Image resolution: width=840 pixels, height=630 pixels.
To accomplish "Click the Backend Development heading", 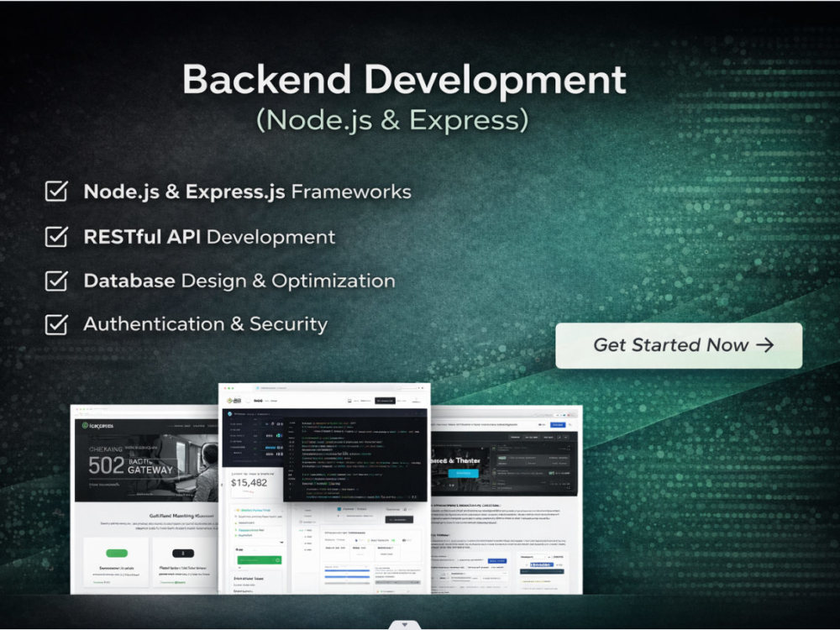I will (x=404, y=80).
